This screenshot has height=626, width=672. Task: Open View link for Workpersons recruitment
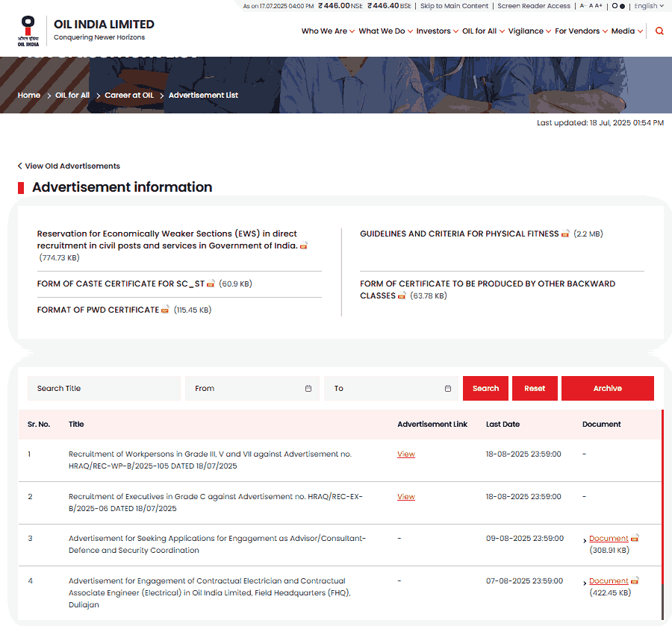tap(406, 454)
